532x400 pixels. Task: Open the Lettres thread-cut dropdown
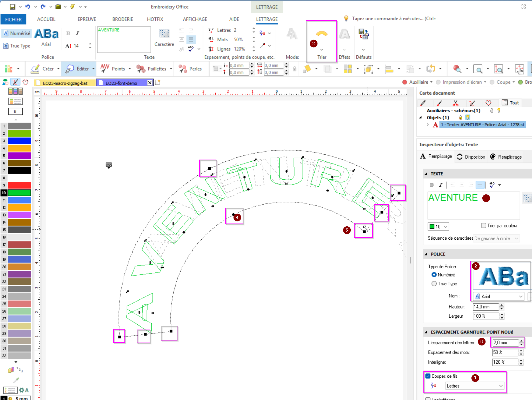(x=475, y=386)
